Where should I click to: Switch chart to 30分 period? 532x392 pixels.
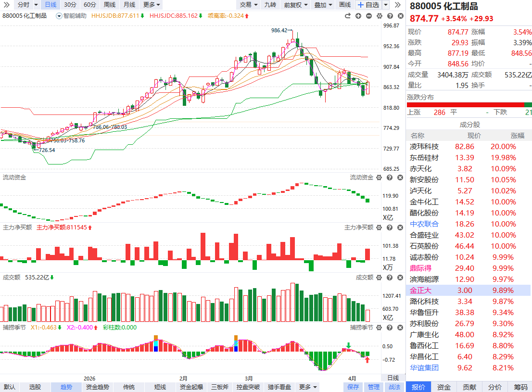pos(70,5)
